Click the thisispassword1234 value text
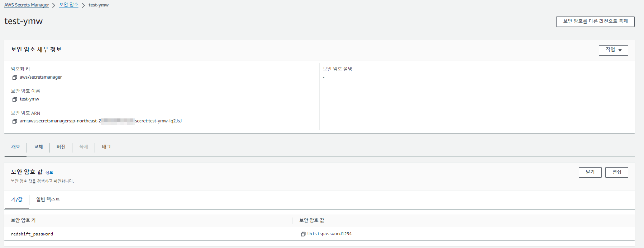644x248 pixels. 329,234
